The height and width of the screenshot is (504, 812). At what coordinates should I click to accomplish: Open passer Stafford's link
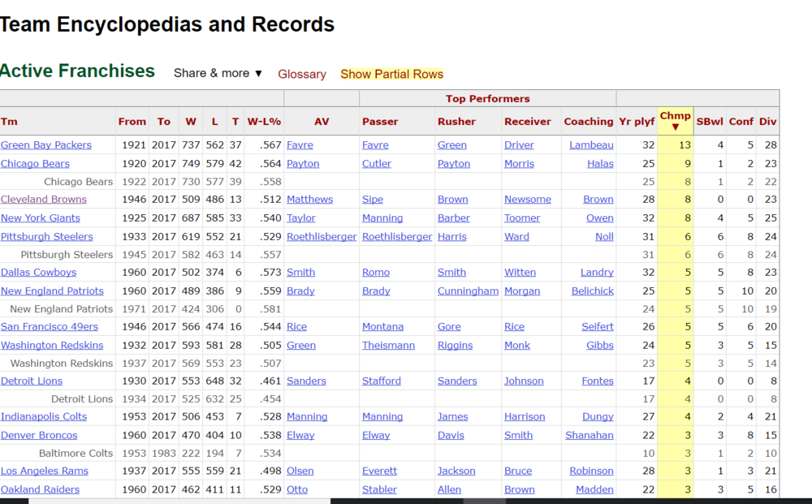click(382, 381)
